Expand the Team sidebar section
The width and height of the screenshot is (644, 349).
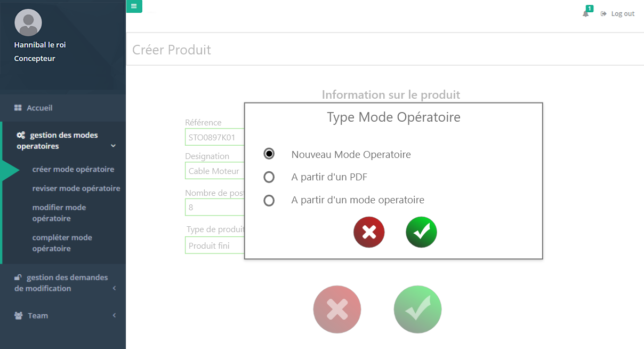[63, 315]
